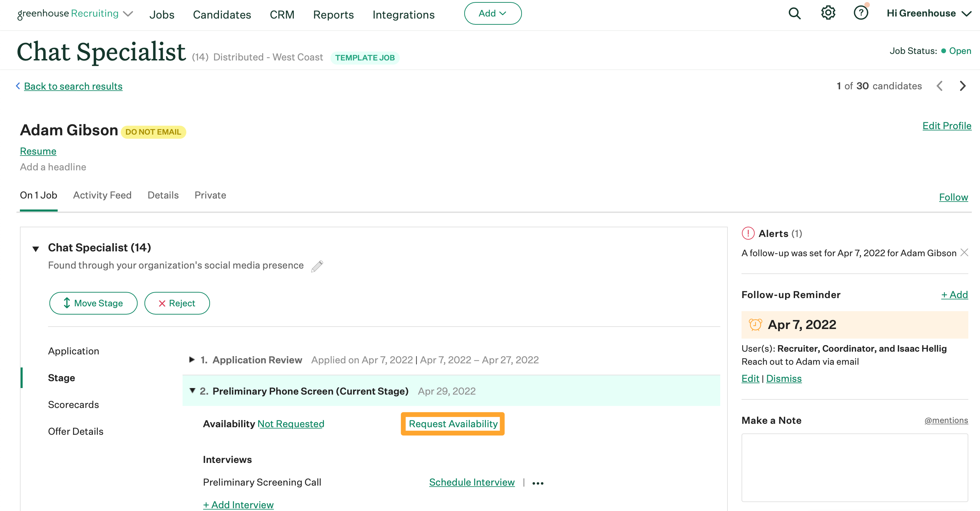
Task: Open Hi Greenhouse user menu
Action: point(929,14)
